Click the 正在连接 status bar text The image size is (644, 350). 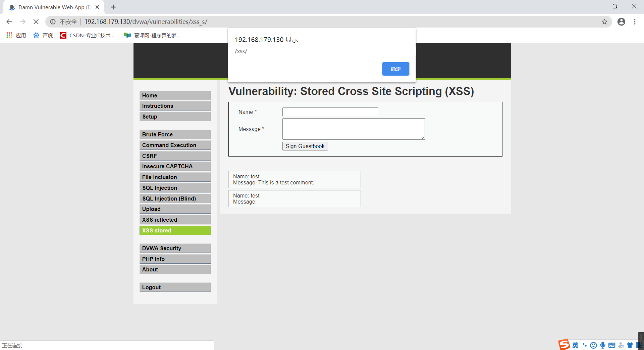click(14, 345)
